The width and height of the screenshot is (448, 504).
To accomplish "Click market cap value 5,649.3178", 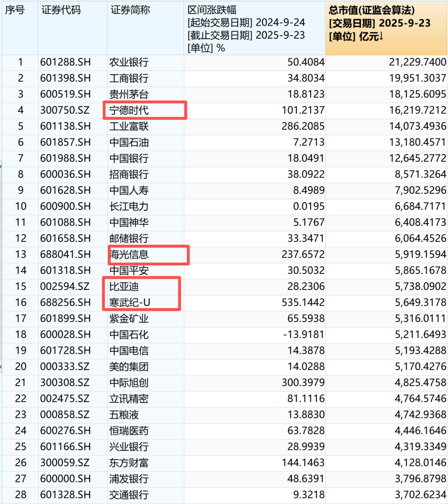I will pyautogui.click(x=421, y=303).
